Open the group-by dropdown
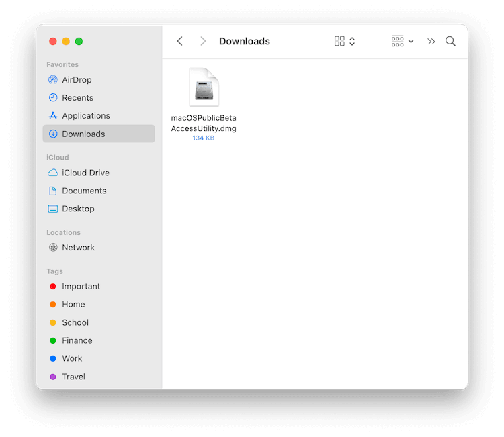This screenshot has height=437, width=504. pos(403,42)
